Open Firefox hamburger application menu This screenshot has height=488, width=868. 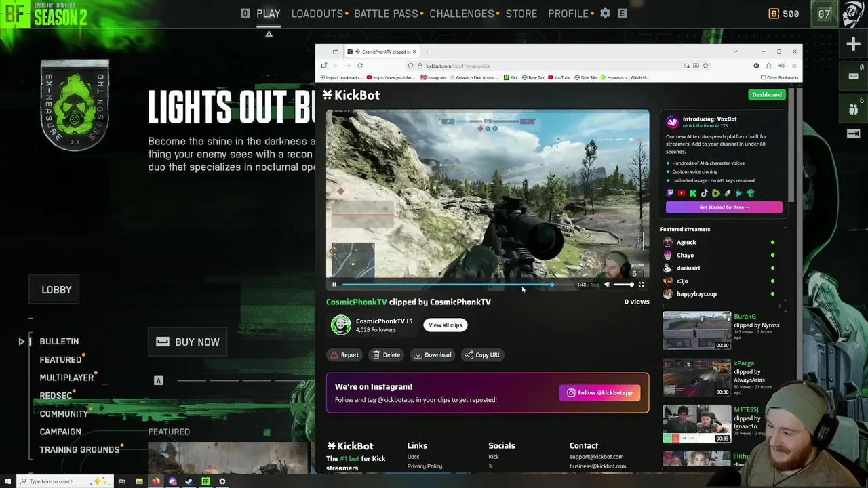tap(794, 66)
